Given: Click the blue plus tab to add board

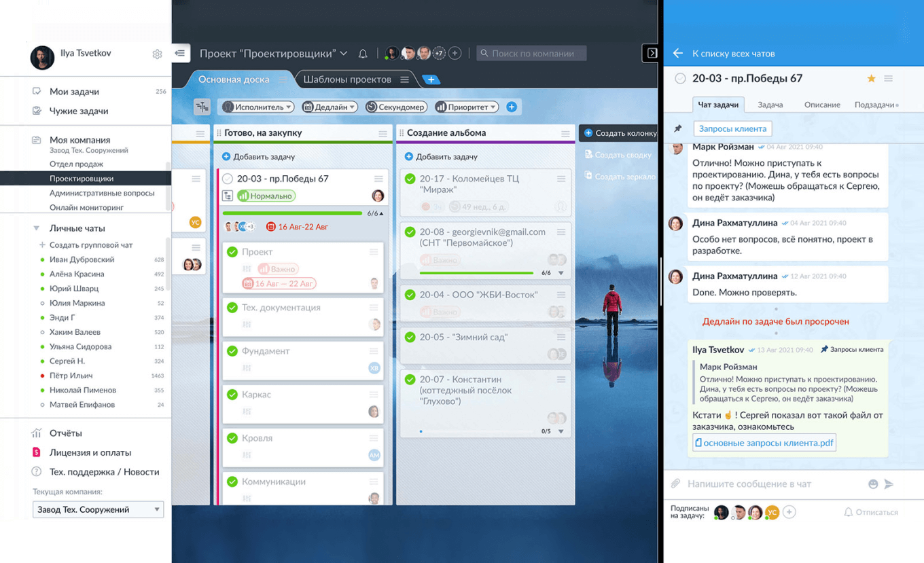Looking at the screenshot, I should point(431,79).
